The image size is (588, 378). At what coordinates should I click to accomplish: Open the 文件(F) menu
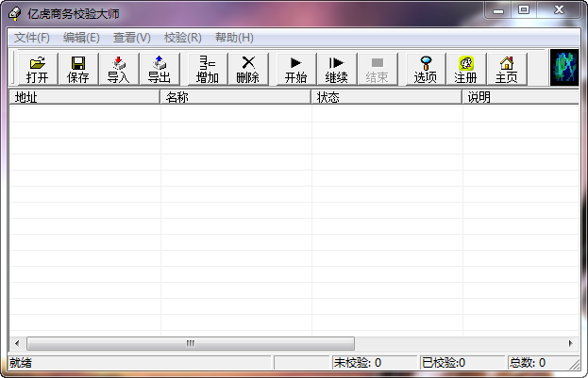click(x=32, y=38)
